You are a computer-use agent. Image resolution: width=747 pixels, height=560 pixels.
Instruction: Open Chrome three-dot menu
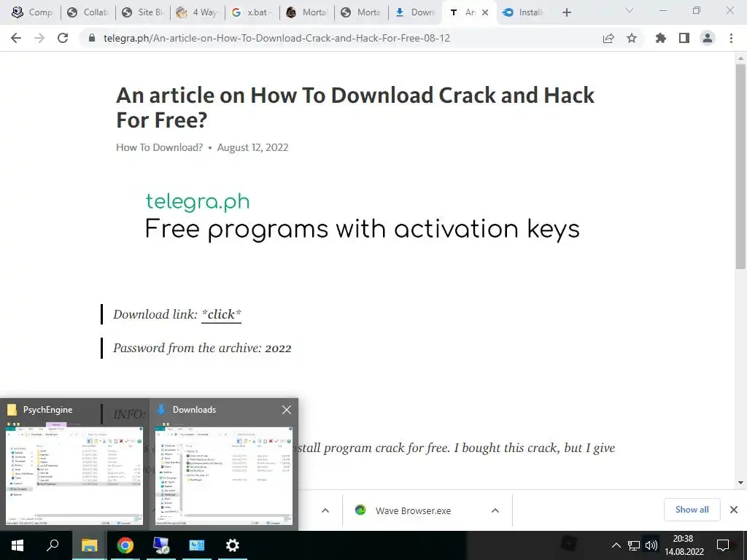[731, 38]
